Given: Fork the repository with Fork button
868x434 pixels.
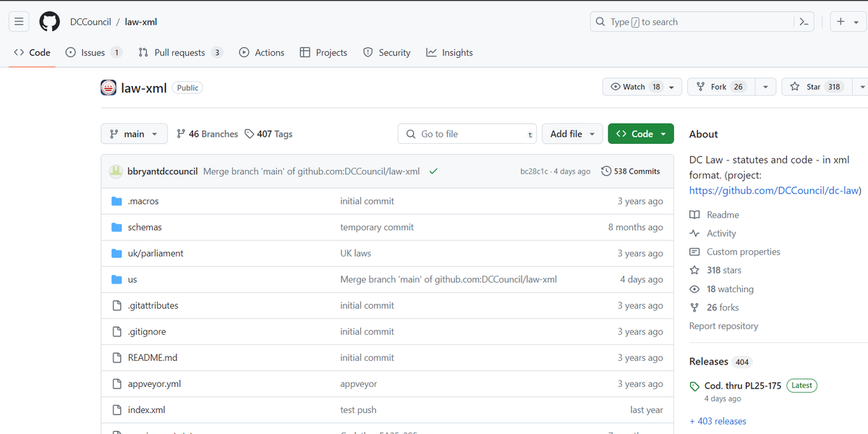Looking at the screenshot, I should click(720, 87).
